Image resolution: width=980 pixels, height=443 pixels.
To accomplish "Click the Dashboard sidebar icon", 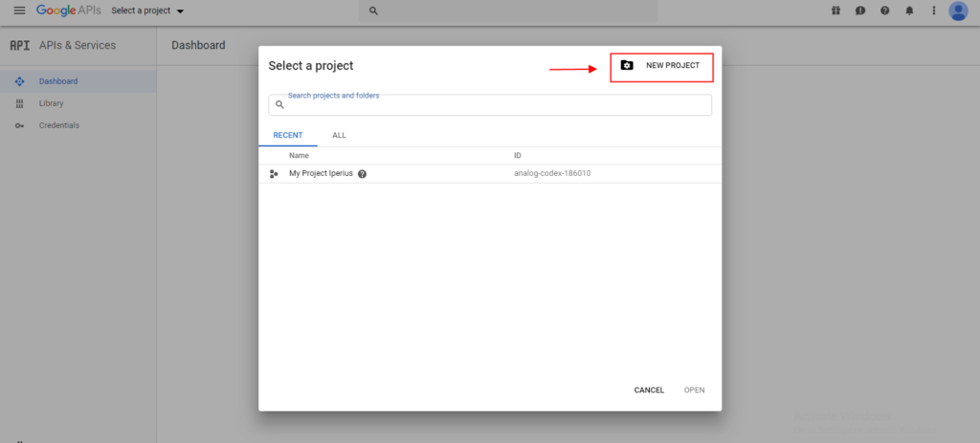I will tap(19, 81).
